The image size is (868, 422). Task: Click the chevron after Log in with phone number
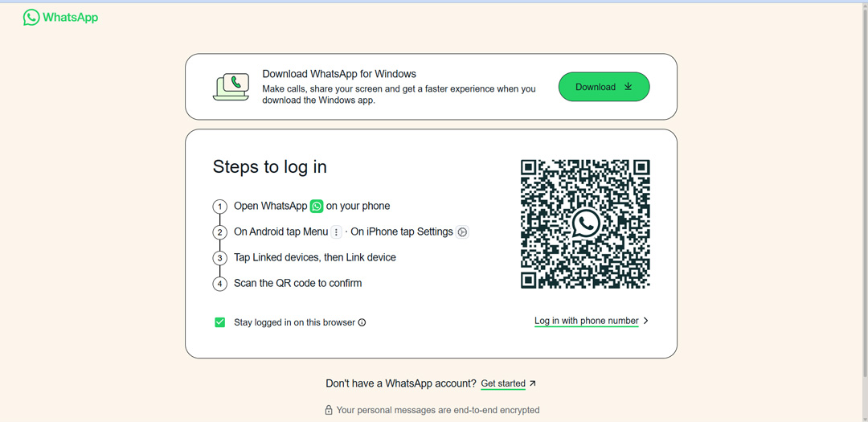(x=646, y=321)
